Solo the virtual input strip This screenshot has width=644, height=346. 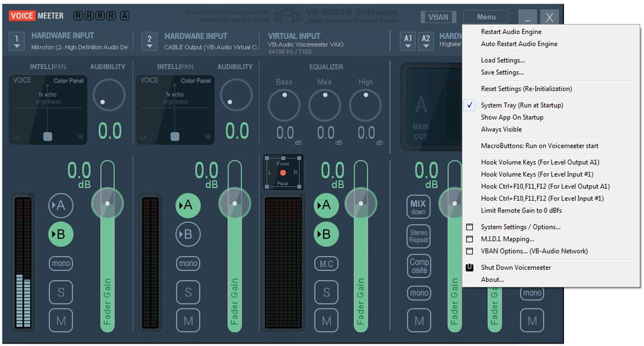coord(326,293)
